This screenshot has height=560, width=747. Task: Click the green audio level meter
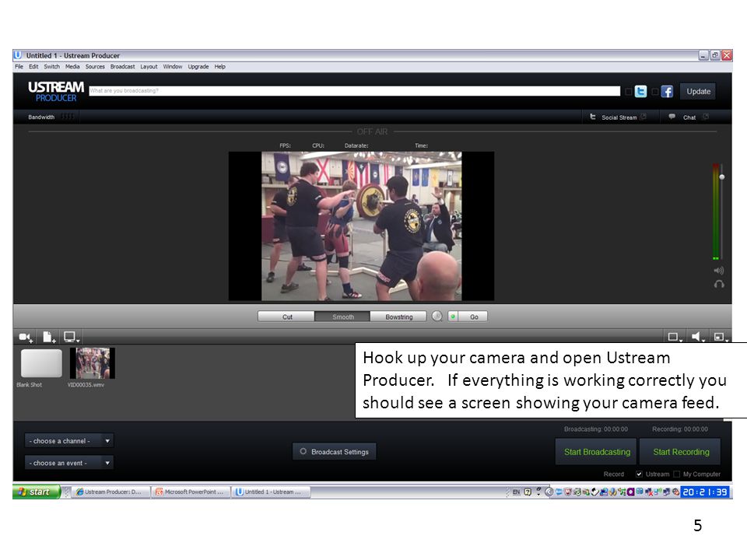coord(715,212)
